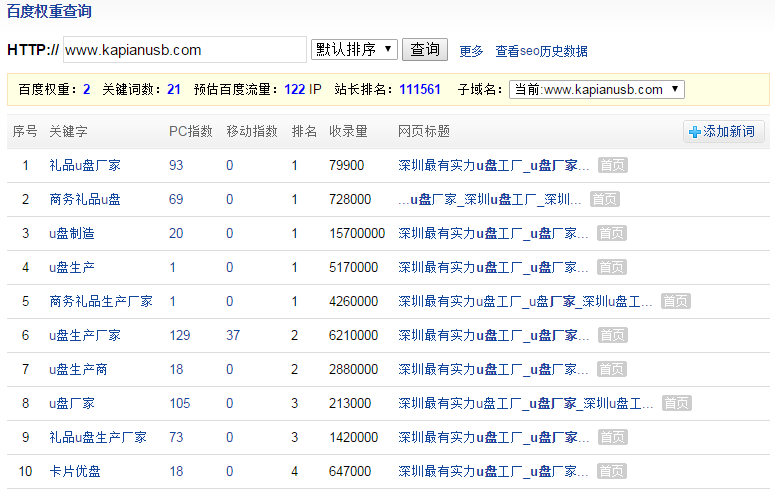Open page title link for 商务礼品u盘

point(490,199)
